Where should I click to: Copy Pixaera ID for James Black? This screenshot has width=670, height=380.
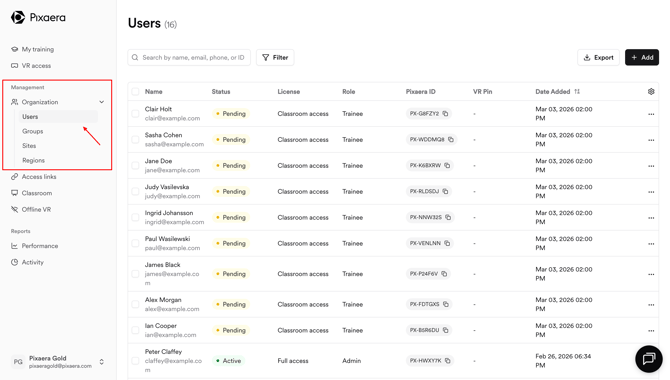(x=444, y=274)
